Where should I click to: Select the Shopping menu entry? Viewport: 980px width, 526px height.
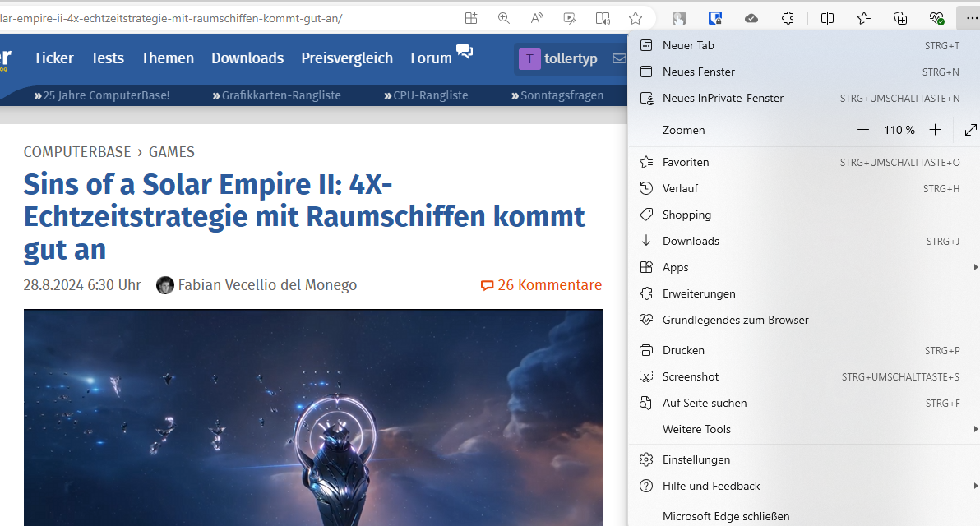[804, 215]
